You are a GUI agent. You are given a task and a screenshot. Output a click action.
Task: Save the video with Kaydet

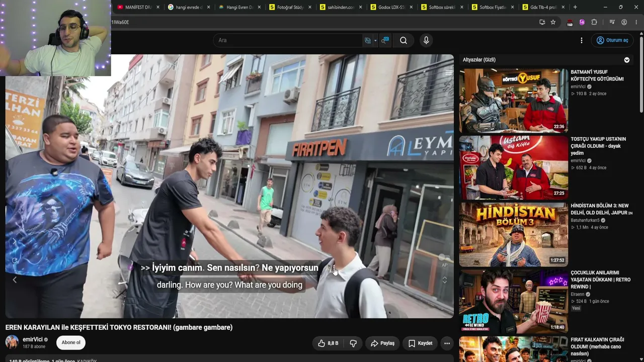[x=420, y=343]
